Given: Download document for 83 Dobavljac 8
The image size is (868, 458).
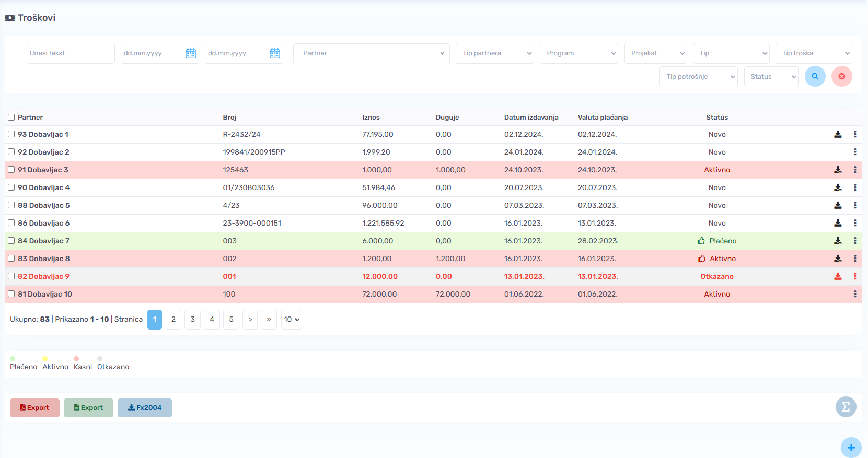Looking at the screenshot, I should 838,259.
